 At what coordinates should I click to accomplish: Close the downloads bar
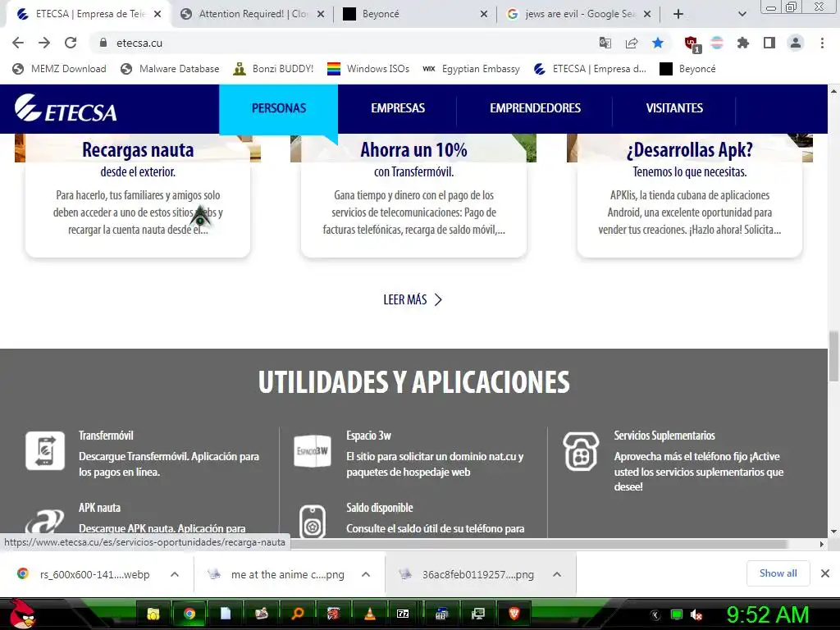coord(825,573)
